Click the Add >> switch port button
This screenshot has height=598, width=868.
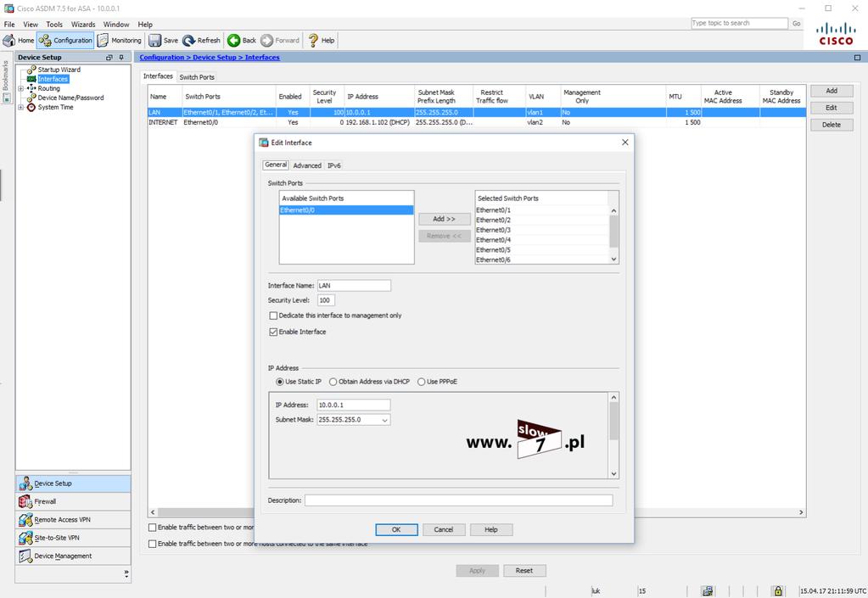point(445,219)
